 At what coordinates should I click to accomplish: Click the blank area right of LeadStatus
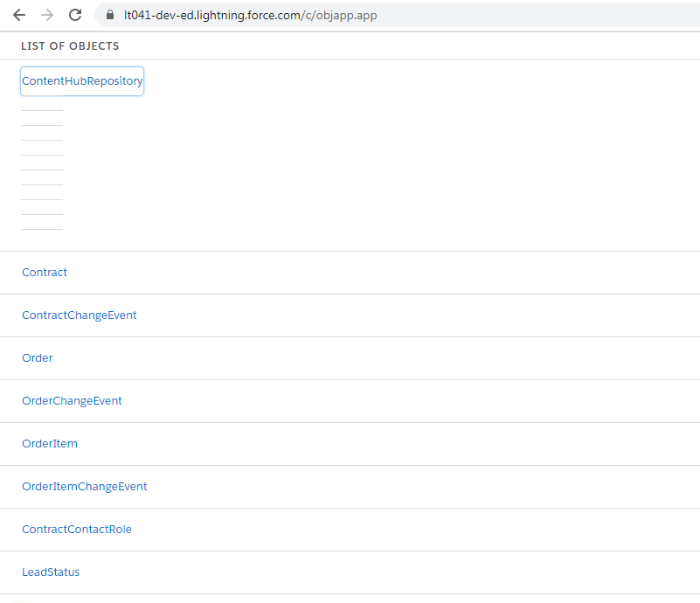click(350, 572)
